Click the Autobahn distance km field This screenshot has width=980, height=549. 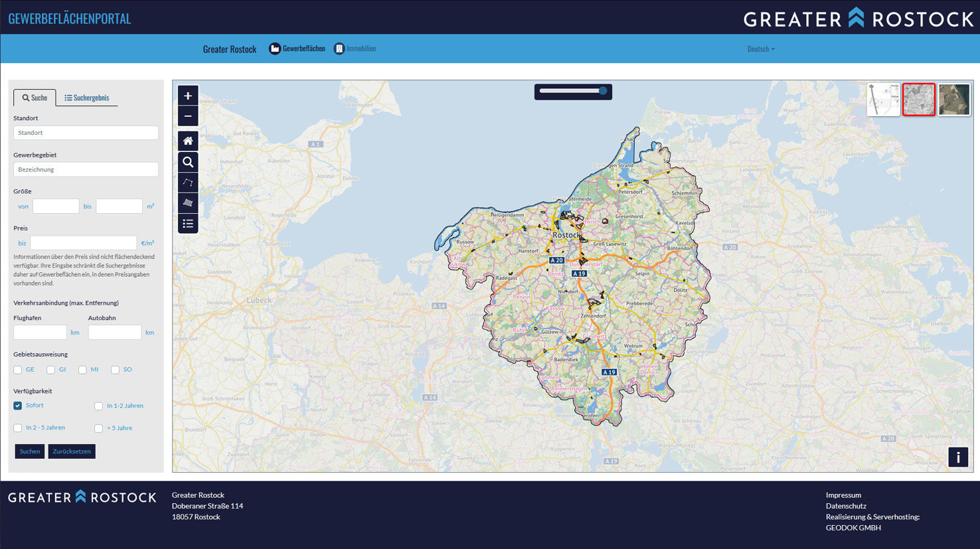click(x=115, y=332)
